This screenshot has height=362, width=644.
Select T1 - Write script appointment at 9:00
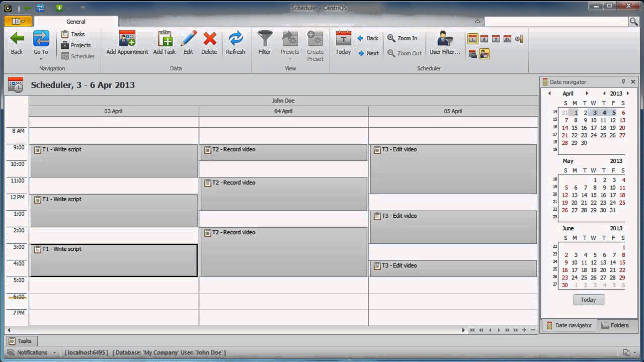(x=114, y=161)
